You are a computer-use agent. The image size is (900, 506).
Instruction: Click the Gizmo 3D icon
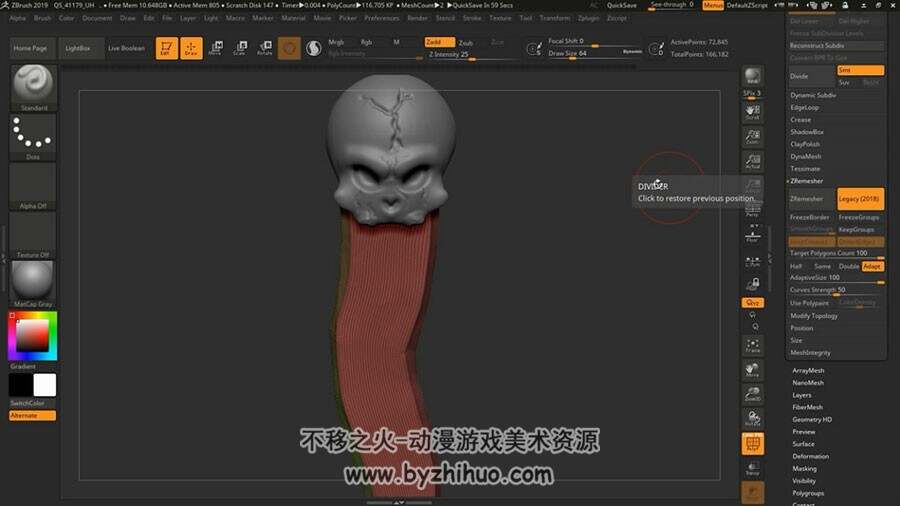click(289, 48)
